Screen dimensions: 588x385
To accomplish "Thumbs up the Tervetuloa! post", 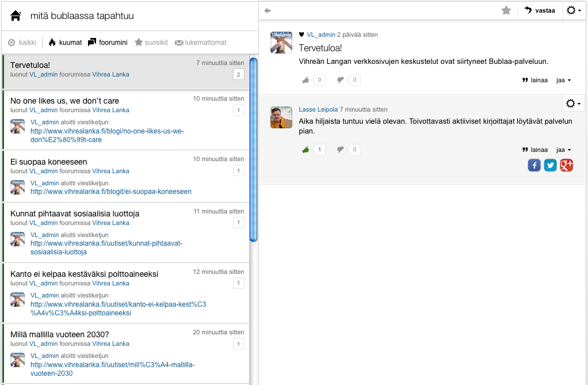I will pyautogui.click(x=306, y=80).
